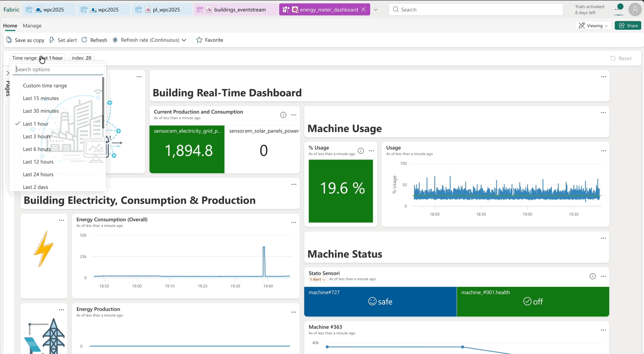
Task: Click the index: 20 filter pill
Action: point(81,58)
